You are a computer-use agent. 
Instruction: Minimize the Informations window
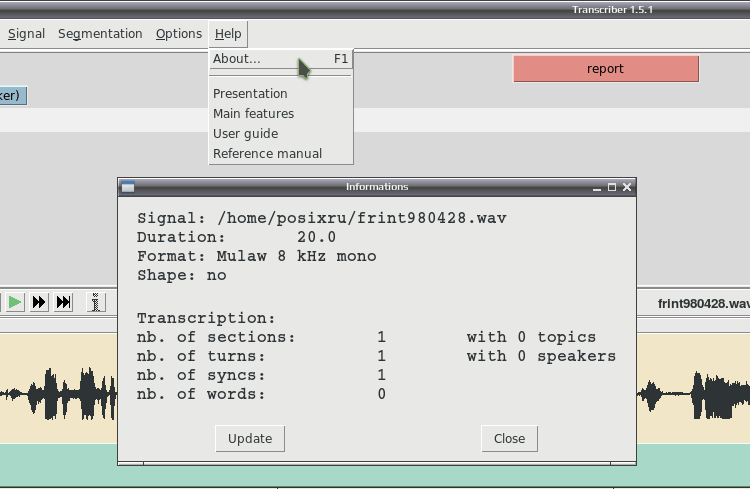point(596,187)
